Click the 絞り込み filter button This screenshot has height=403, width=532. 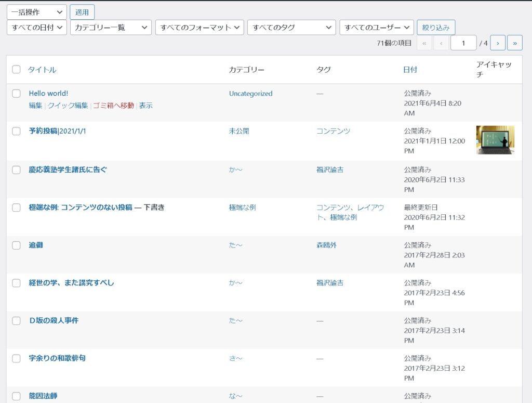436,28
